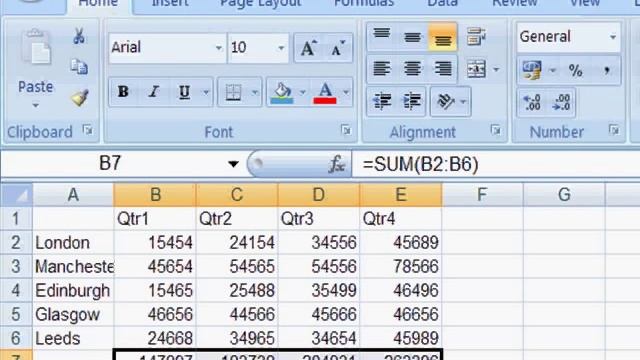Screen dimensions: 640x360
Task: Open Number dialog launcher
Action: tap(614, 130)
